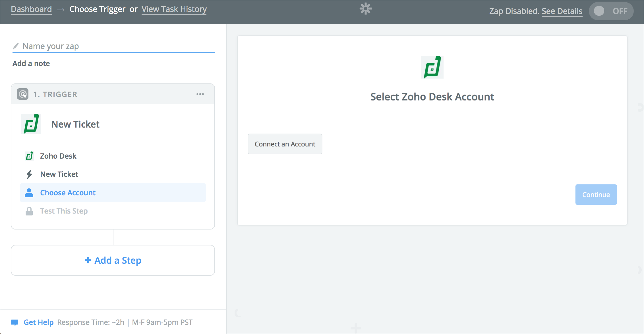
Task: Toggle the zap ON/OFF switch
Action: coord(611,11)
